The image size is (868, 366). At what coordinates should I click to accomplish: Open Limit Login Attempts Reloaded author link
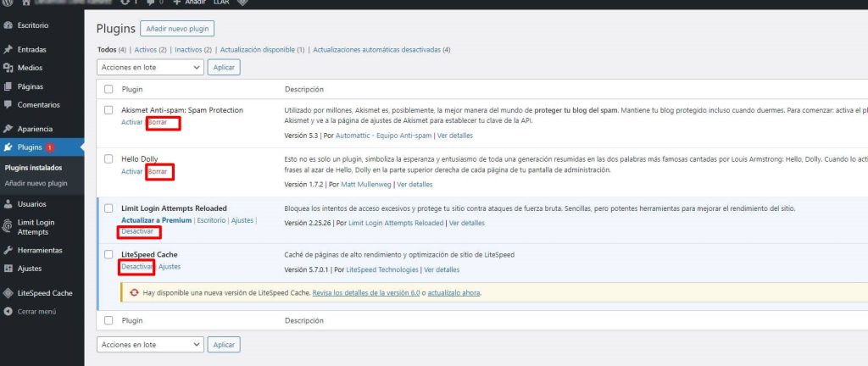point(396,224)
